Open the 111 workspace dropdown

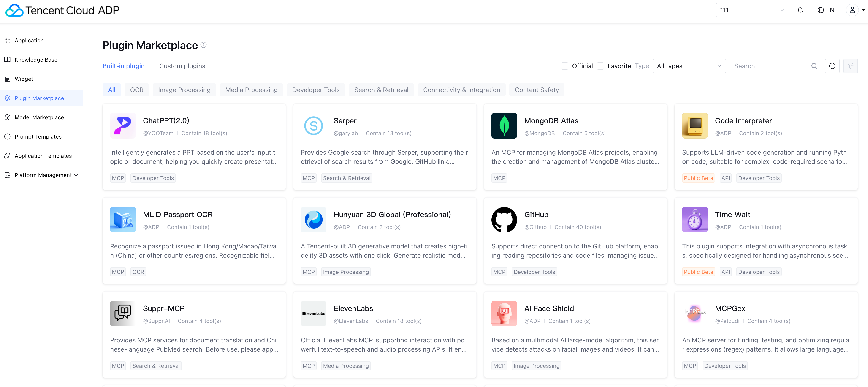click(x=752, y=10)
